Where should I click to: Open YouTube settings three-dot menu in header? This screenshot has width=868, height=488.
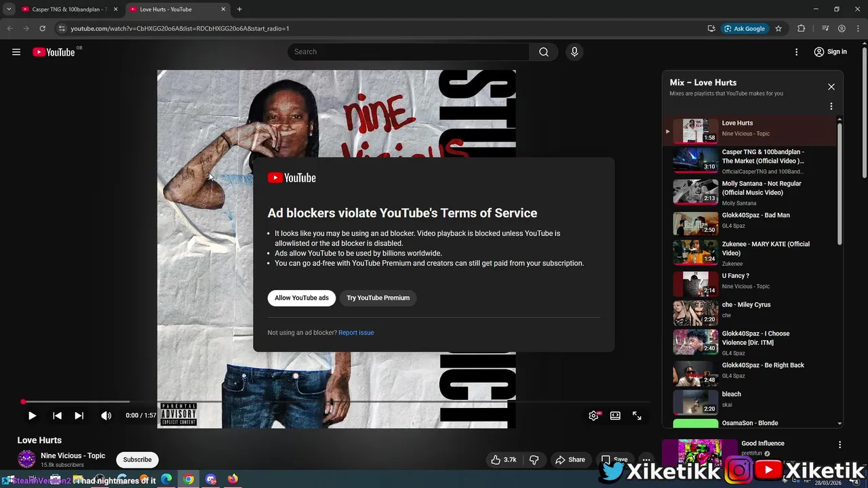point(797,52)
